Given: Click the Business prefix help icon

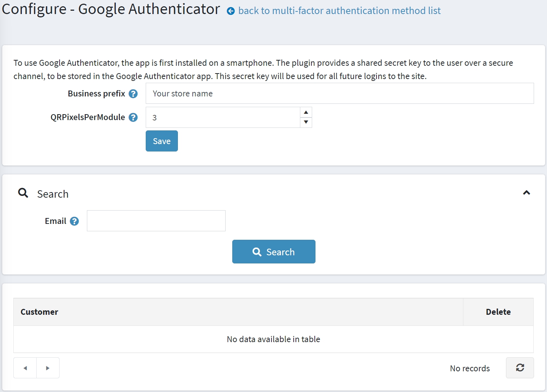Looking at the screenshot, I should [133, 94].
